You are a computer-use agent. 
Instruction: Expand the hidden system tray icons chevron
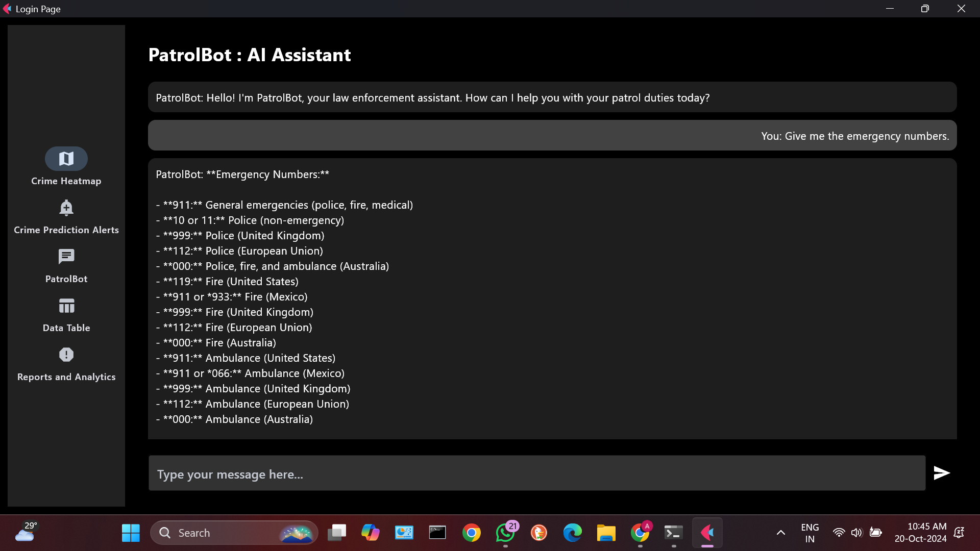click(780, 533)
